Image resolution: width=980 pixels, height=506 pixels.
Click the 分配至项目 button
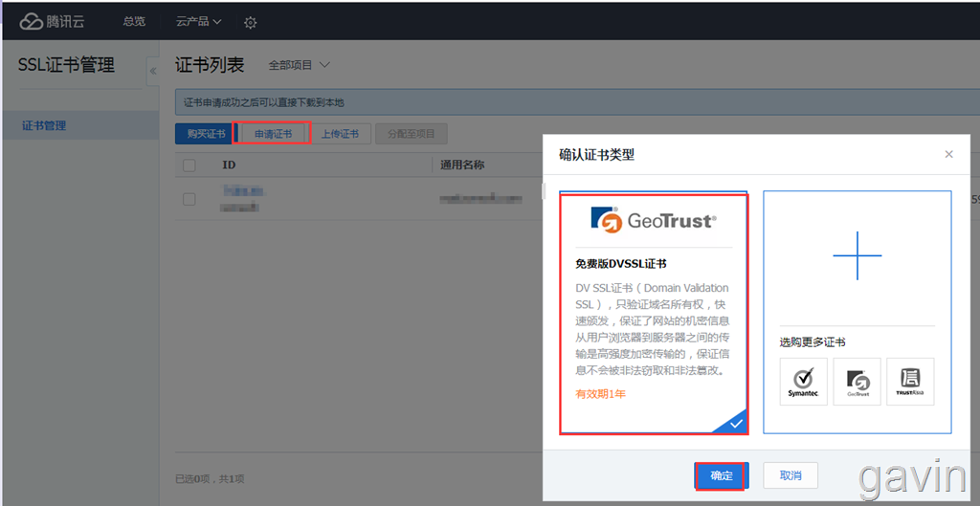(412, 134)
